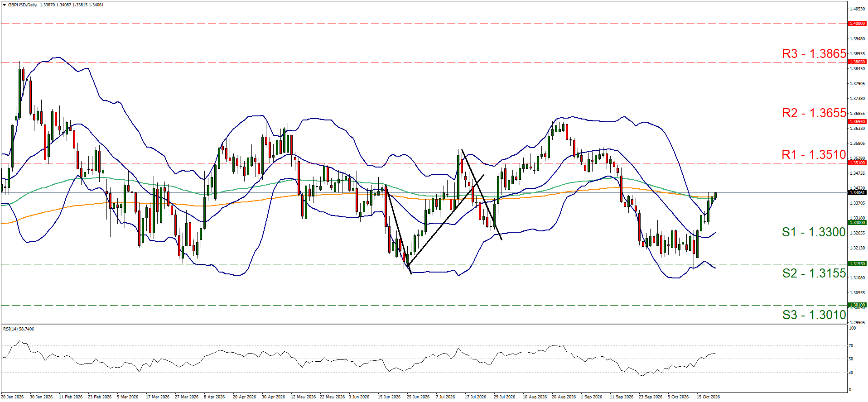Image resolution: width=868 pixels, height=402 pixels.
Task: Click the 1.37380 price axis value
Action: (857, 99)
